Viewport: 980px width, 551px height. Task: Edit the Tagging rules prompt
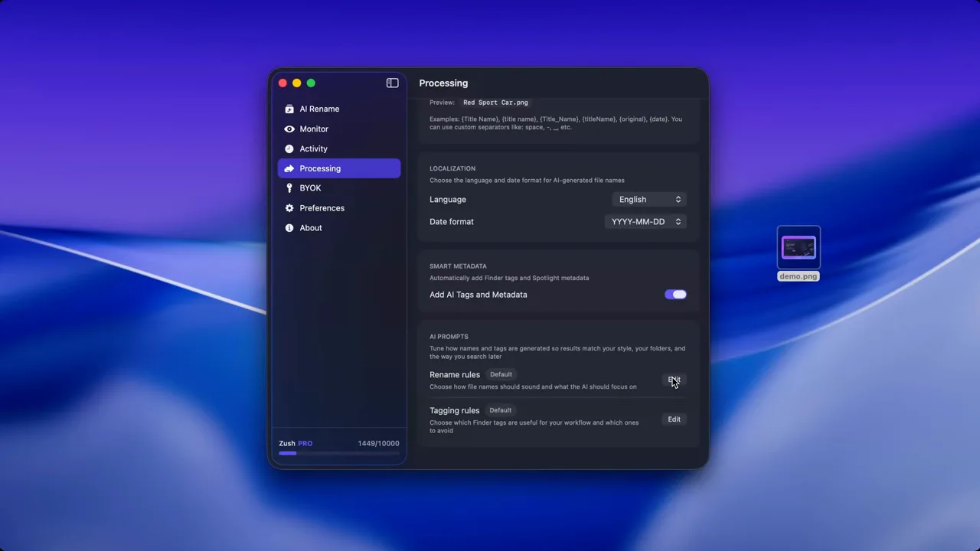[674, 419]
